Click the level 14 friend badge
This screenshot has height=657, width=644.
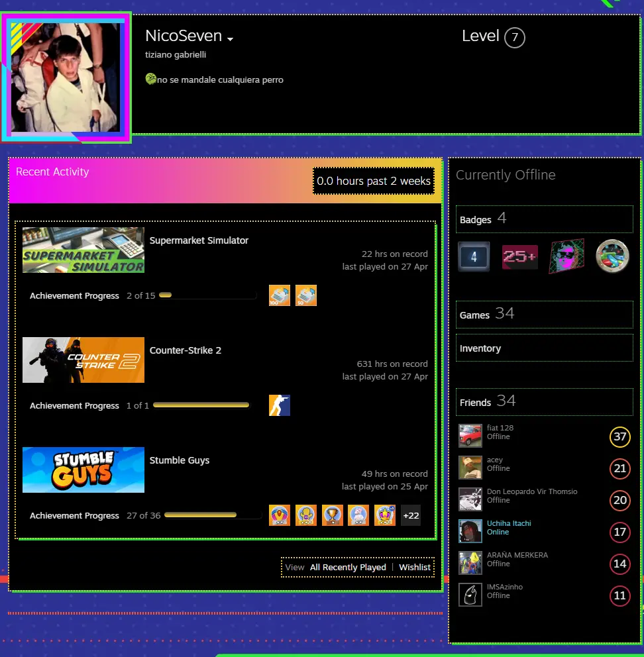click(x=619, y=564)
